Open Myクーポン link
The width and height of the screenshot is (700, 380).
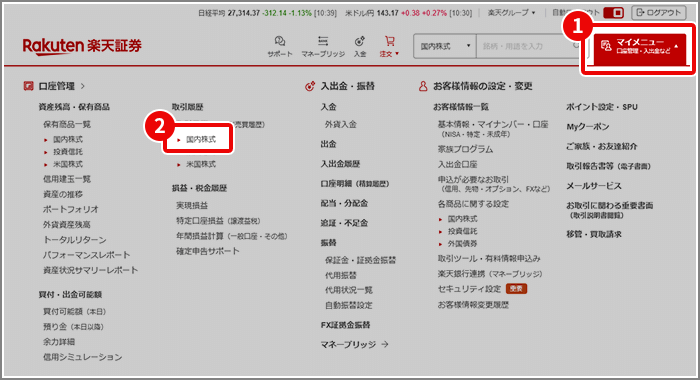588,127
